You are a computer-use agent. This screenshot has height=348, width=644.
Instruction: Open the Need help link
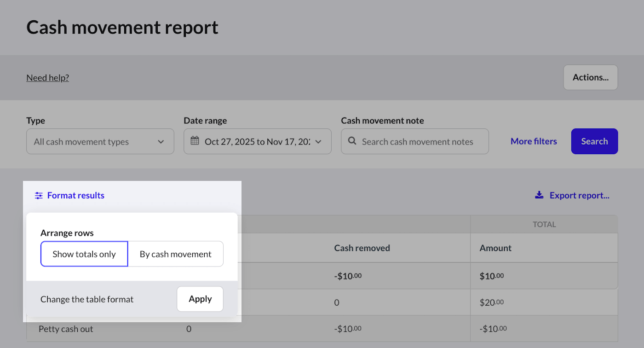pos(47,77)
